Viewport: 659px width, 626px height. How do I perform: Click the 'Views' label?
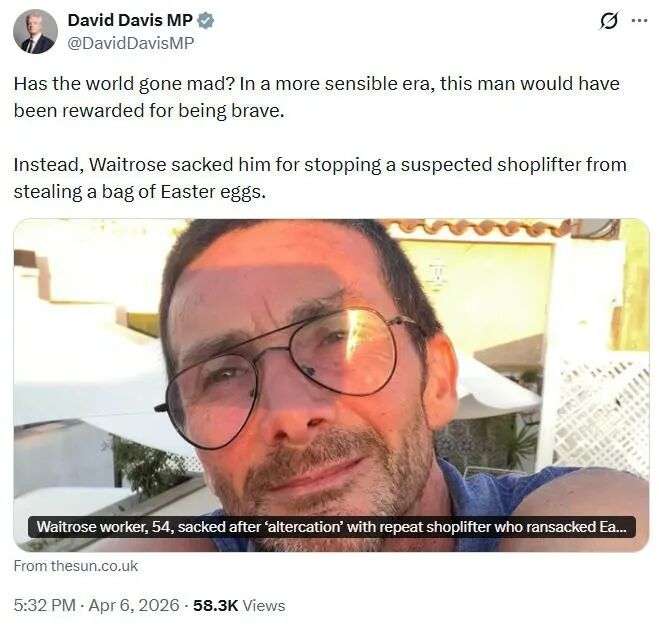tap(264, 605)
